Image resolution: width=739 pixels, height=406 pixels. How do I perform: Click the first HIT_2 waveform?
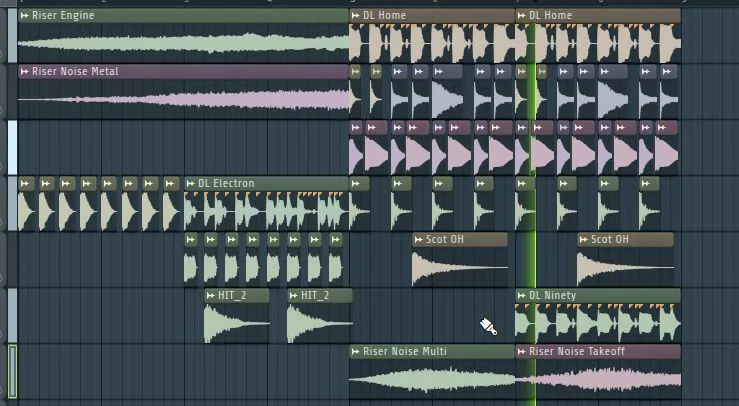click(x=237, y=323)
